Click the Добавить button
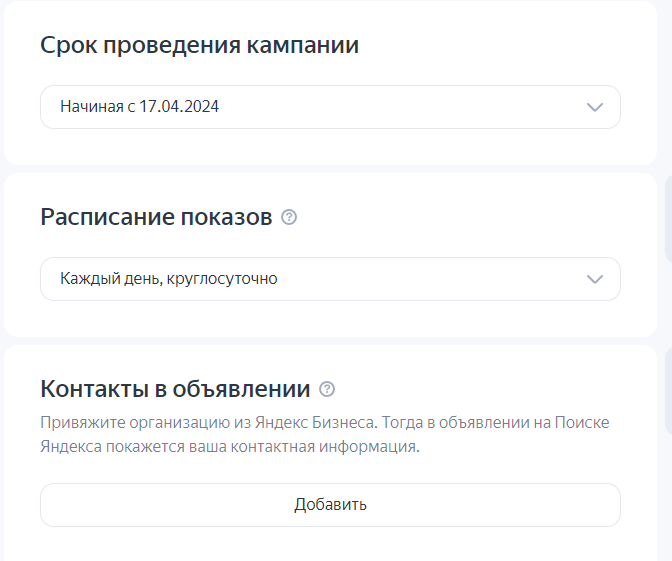The height and width of the screenshot is (561, 672). tap(330, 505)
